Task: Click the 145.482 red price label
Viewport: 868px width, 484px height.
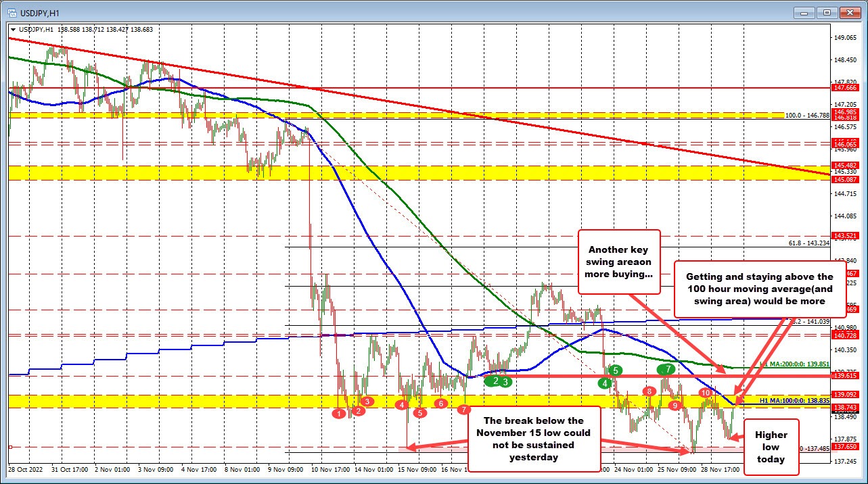Action: [846, 166]
